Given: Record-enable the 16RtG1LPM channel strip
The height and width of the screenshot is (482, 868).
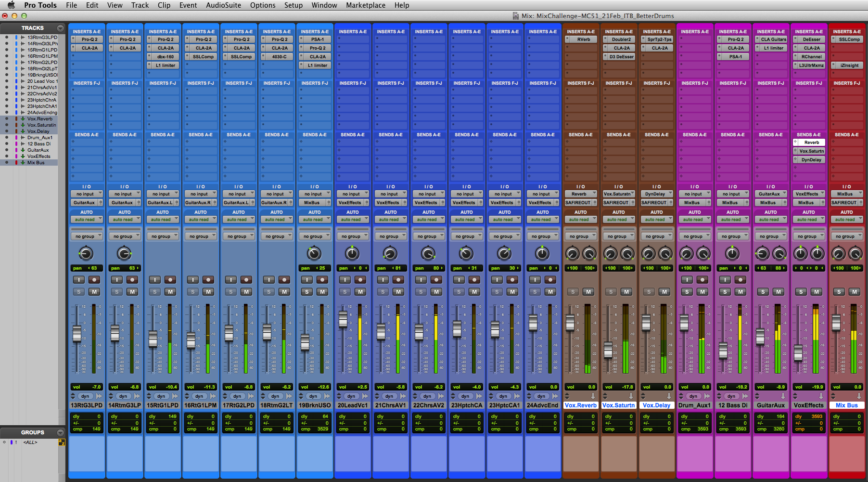Looking at the screenshot, I should [208, 280].
